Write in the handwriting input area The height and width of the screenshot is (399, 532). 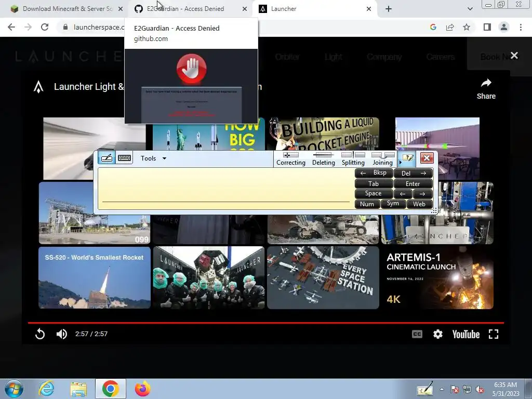[225, 189]
